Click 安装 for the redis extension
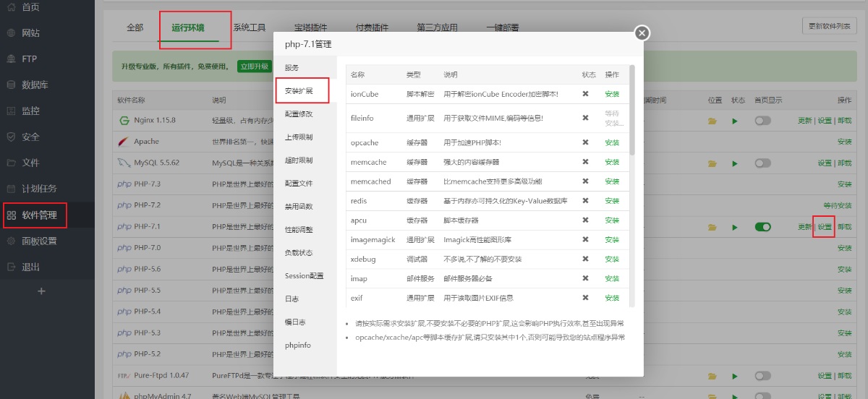868x399 pixels. coord(612,201)
